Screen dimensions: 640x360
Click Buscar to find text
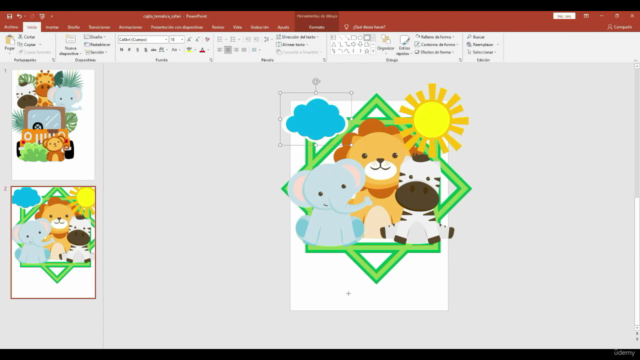(476, 37)
